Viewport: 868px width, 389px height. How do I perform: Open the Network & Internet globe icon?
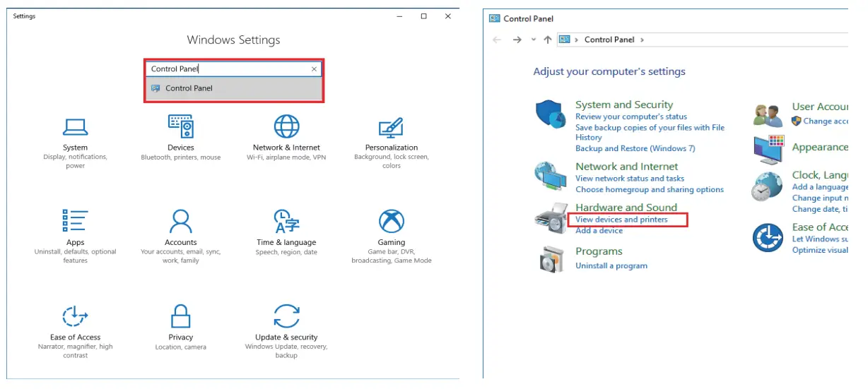[286, 126]
